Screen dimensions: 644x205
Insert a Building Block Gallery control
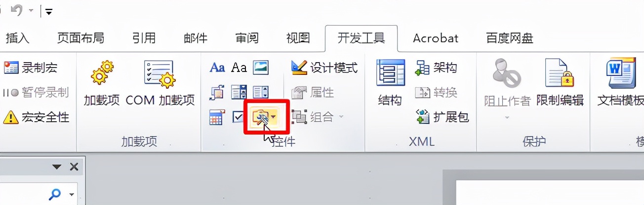[x=217, y=92]
